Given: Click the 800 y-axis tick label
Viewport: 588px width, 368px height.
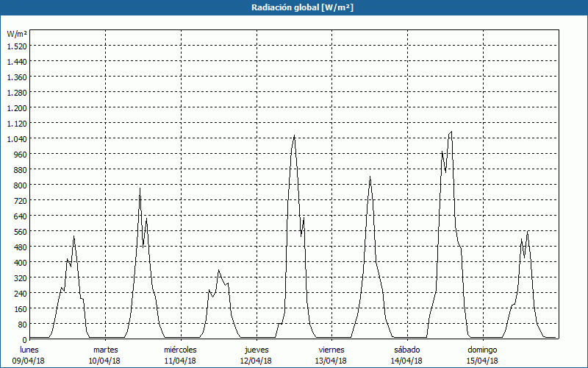Looking at the screenshot, I should [x=20, y=185].
